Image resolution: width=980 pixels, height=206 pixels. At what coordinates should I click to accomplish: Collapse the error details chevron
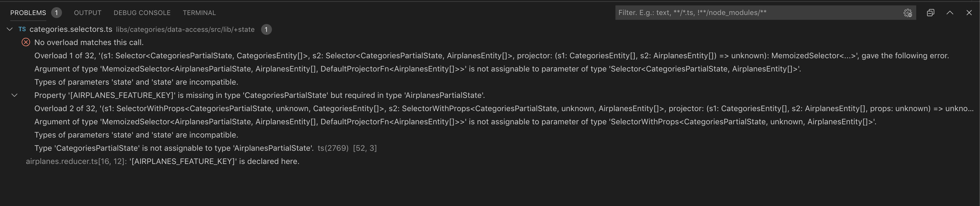tap(14, 95)
